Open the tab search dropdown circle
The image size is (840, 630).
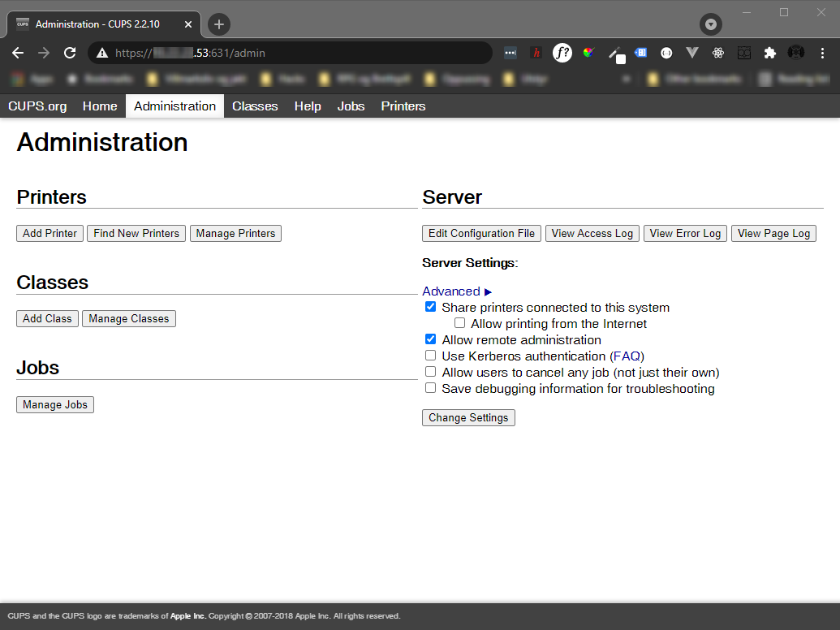(711, 24)
